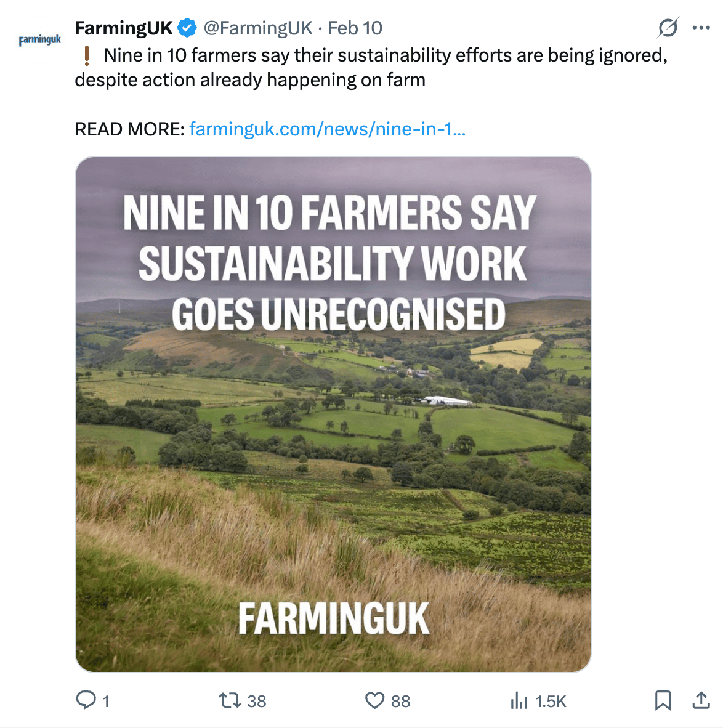Click the 88 likes count

point(400,701)
